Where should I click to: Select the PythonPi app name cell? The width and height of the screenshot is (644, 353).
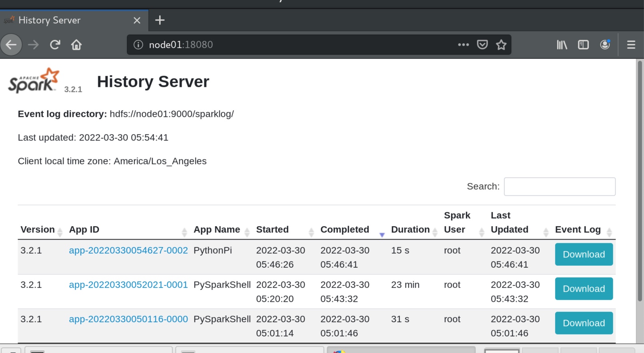click(213, 250)
